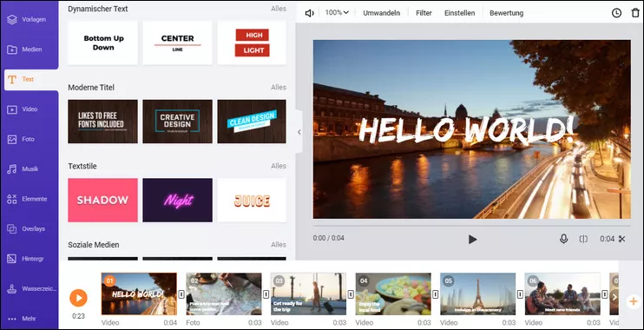
Task: Choose the Bottom Up Down text preset
Action: pos(102,43)
